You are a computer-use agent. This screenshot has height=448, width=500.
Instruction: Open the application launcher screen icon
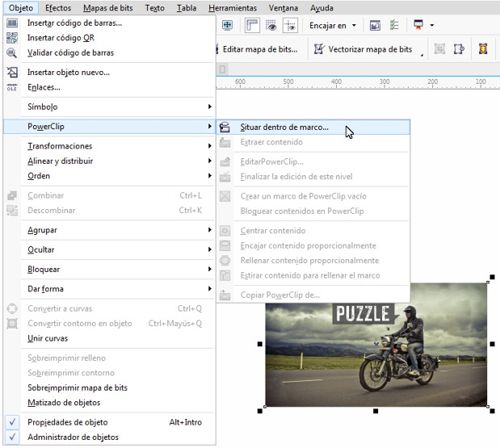418,25
